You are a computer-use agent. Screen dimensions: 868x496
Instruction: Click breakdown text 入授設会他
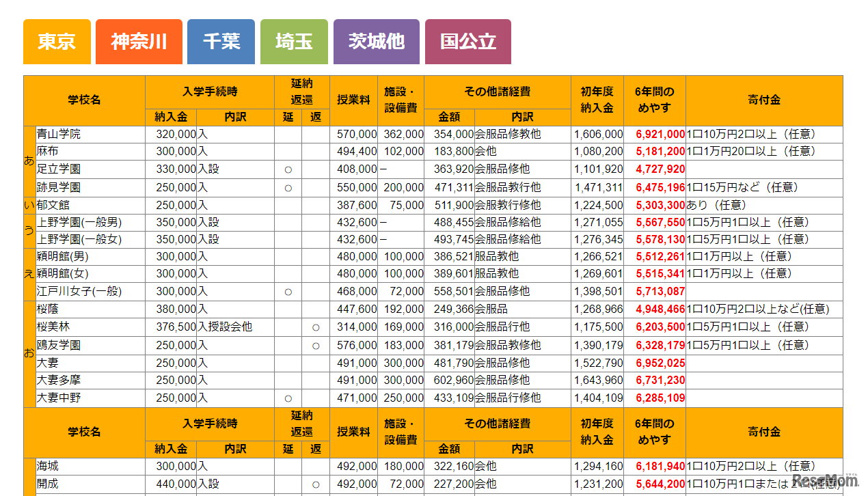[x=225, y=327]
